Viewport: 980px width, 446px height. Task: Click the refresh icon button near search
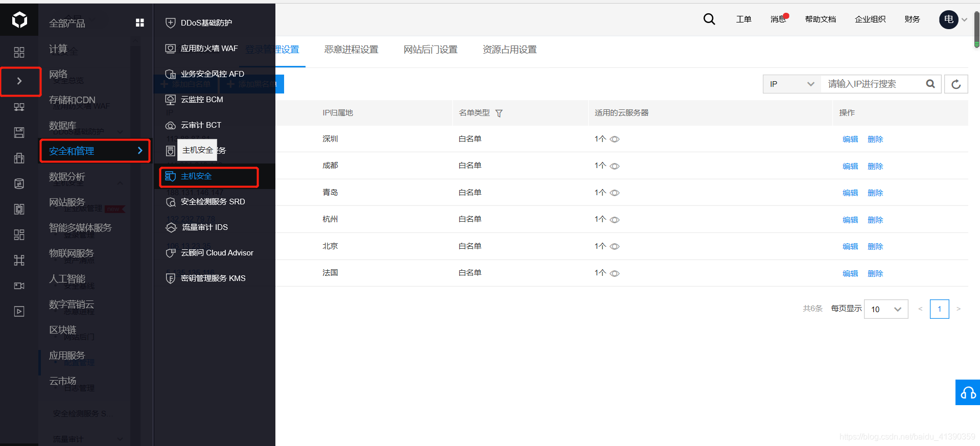click(956, 84)
